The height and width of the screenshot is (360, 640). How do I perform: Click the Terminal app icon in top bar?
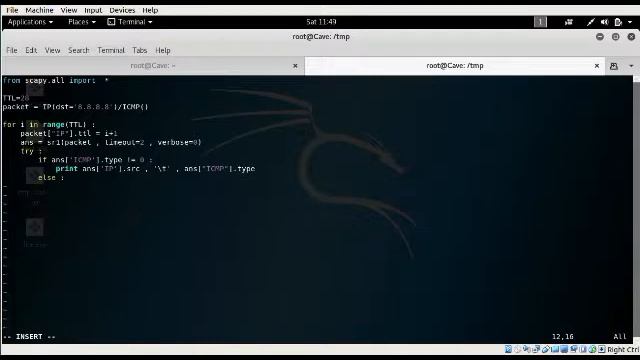coord(111,22)
